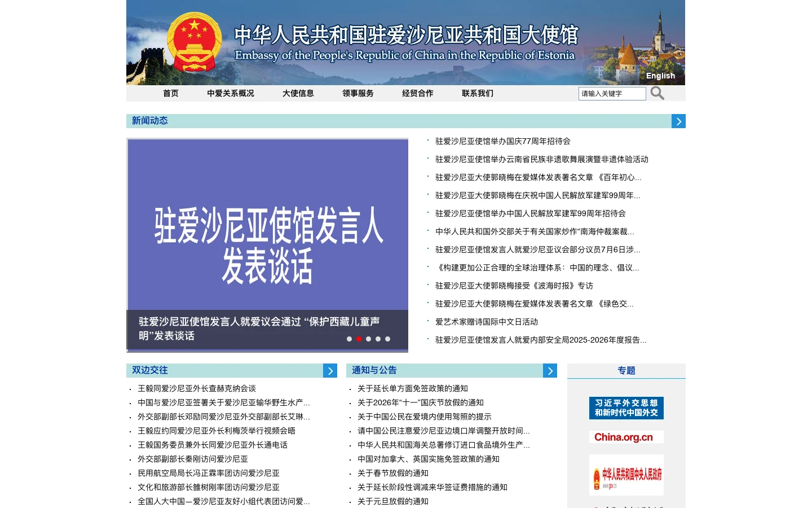Click the magnifier search icon
The width and height of the screenshot is (812, 508).
click(x=657, y=93)
